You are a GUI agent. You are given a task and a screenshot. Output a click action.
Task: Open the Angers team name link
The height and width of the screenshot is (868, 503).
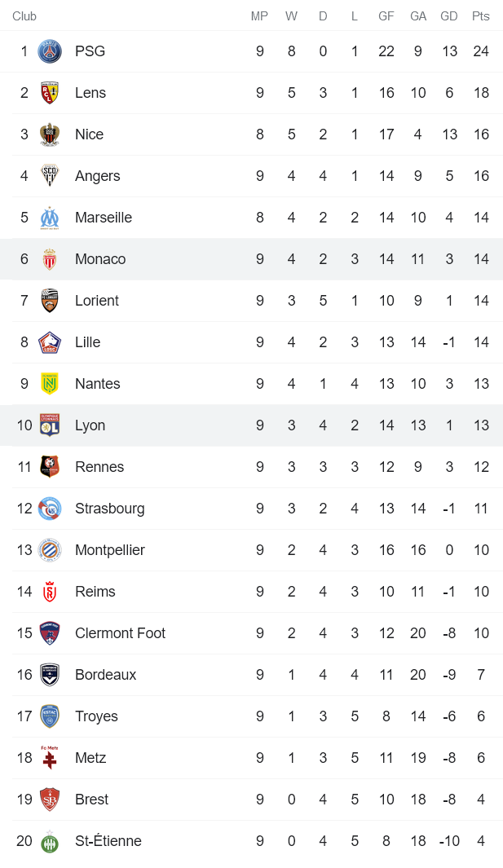point(97,176)
